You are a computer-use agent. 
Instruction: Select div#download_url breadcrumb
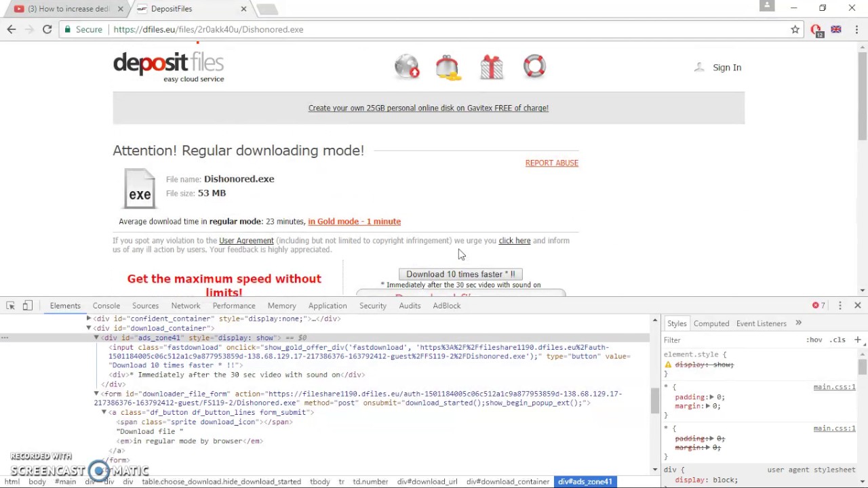427,482
